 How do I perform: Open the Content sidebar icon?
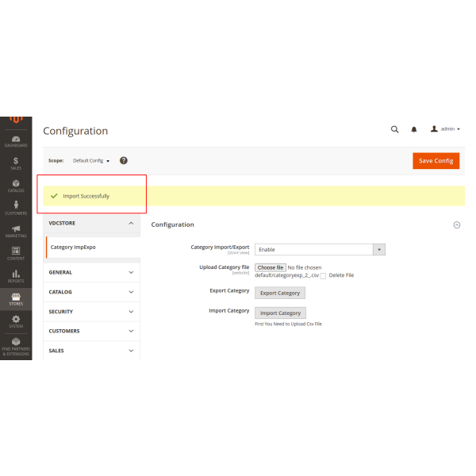16,252
